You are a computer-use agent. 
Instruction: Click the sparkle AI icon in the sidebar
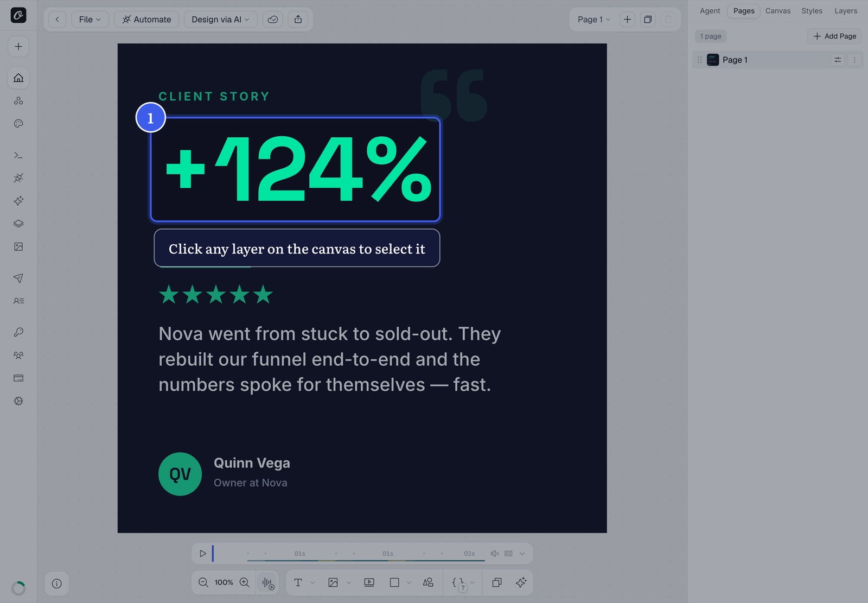coord(18,201)
